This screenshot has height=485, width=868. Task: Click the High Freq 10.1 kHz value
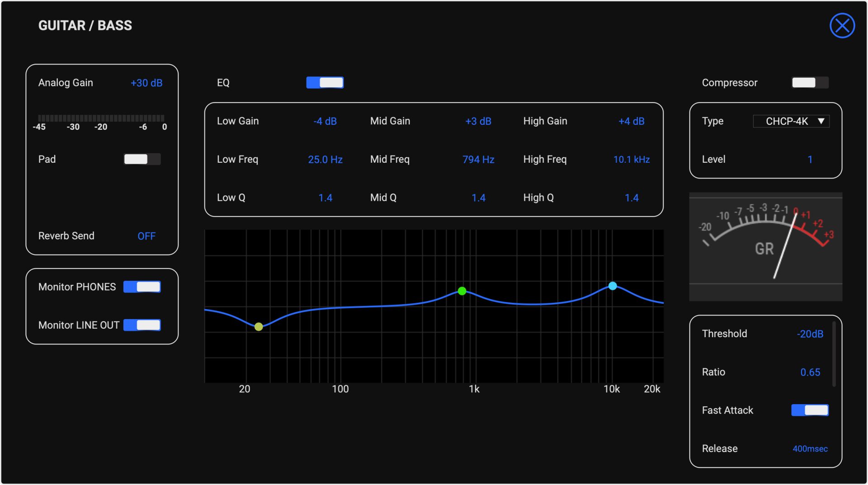pos(631,160)
